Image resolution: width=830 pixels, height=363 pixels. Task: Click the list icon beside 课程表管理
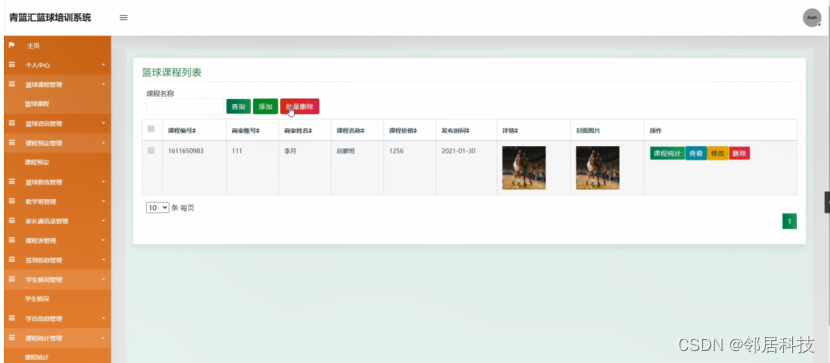[x=12, y=240]
